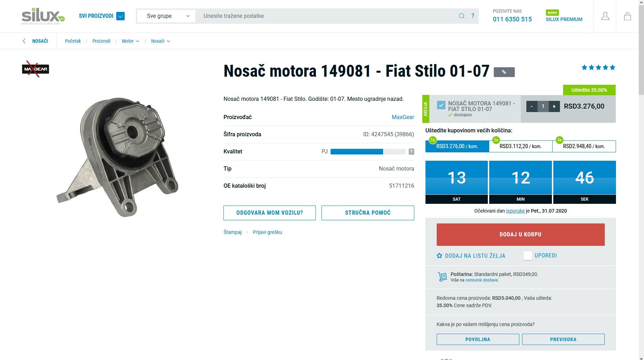Click the search magnifier icon
Screen dimensions: 644x360
462,16
